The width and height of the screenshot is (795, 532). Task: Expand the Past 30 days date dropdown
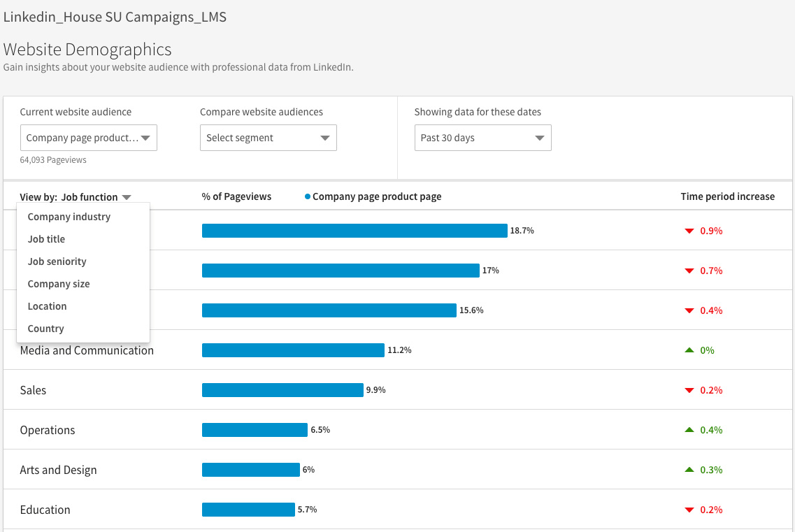point(482,138)
